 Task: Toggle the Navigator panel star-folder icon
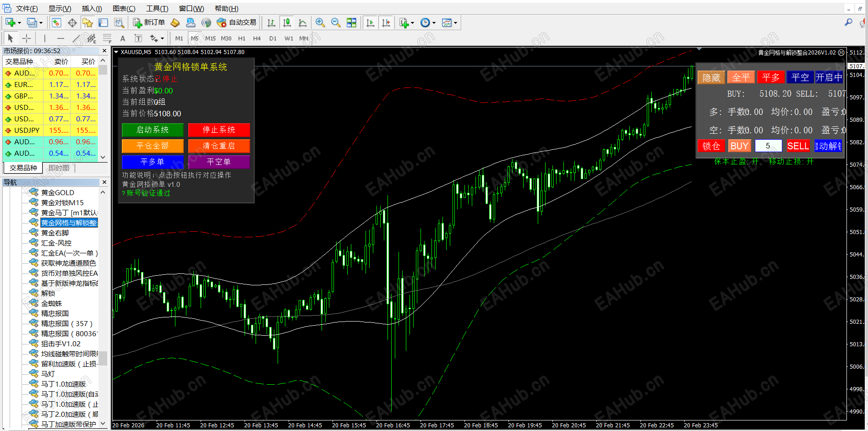tap(87, 22)
